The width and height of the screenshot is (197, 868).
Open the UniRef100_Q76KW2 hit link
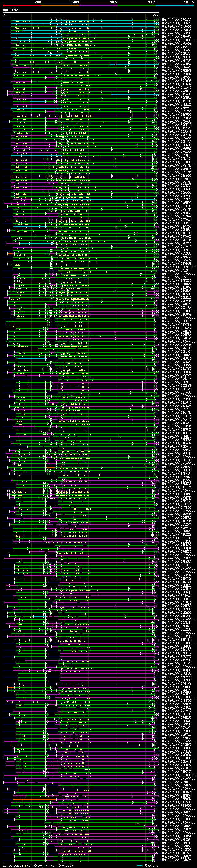point(177,33)
